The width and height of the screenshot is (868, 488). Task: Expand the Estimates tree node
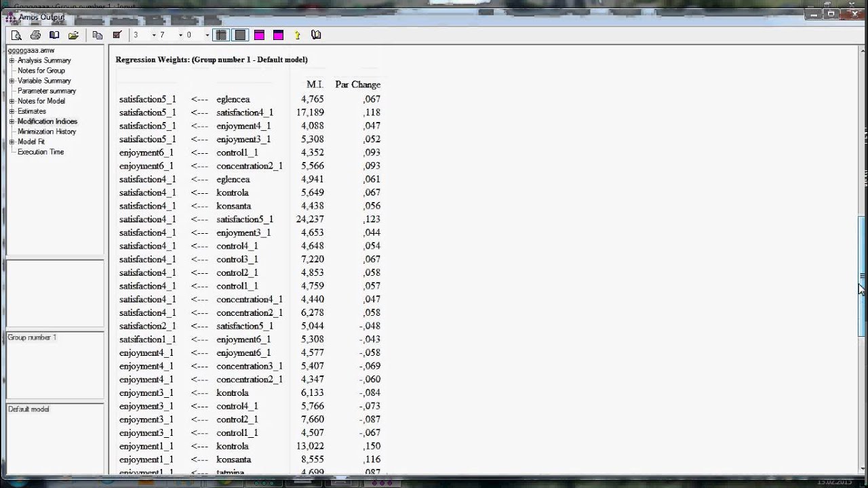12,111
